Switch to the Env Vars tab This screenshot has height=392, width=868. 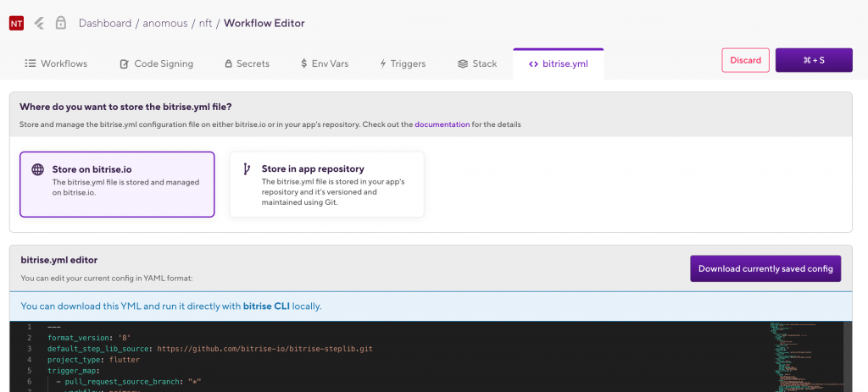coord(325,63)
